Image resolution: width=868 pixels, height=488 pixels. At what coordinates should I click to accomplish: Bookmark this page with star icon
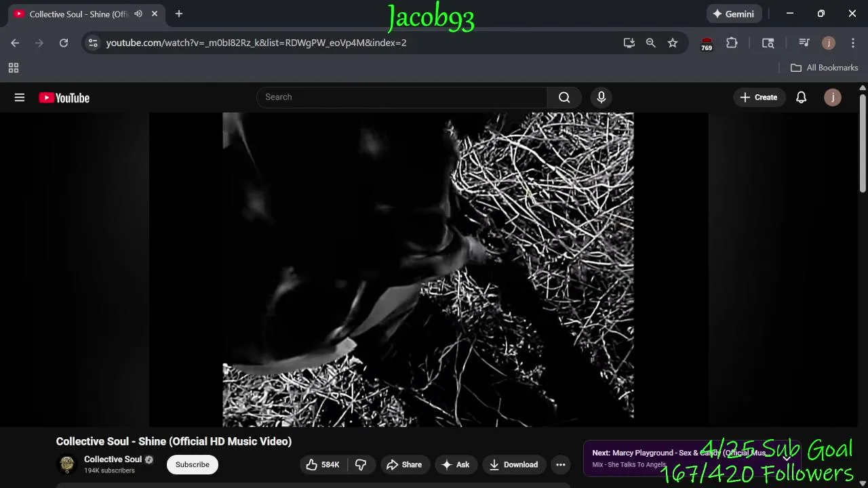673,43
